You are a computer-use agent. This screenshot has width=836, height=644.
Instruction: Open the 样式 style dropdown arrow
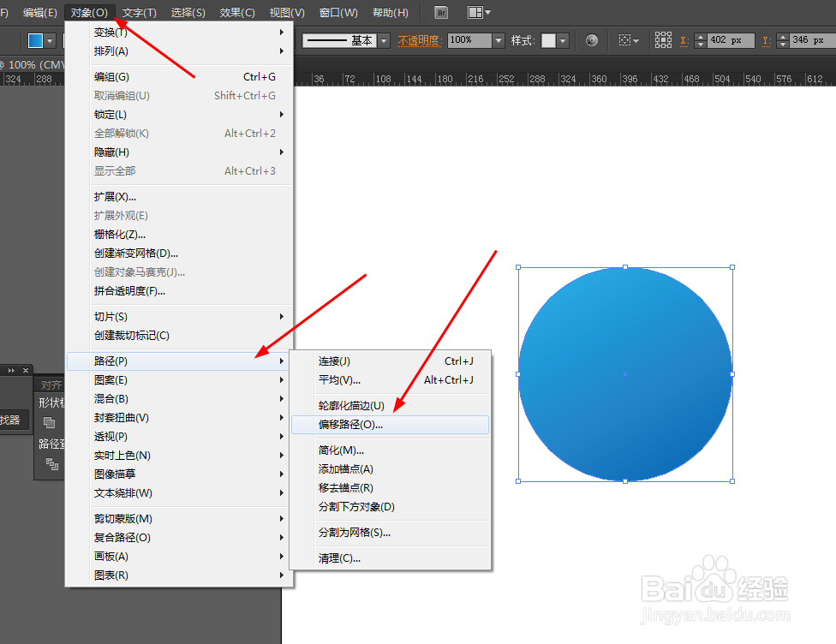tap(563, 40)
